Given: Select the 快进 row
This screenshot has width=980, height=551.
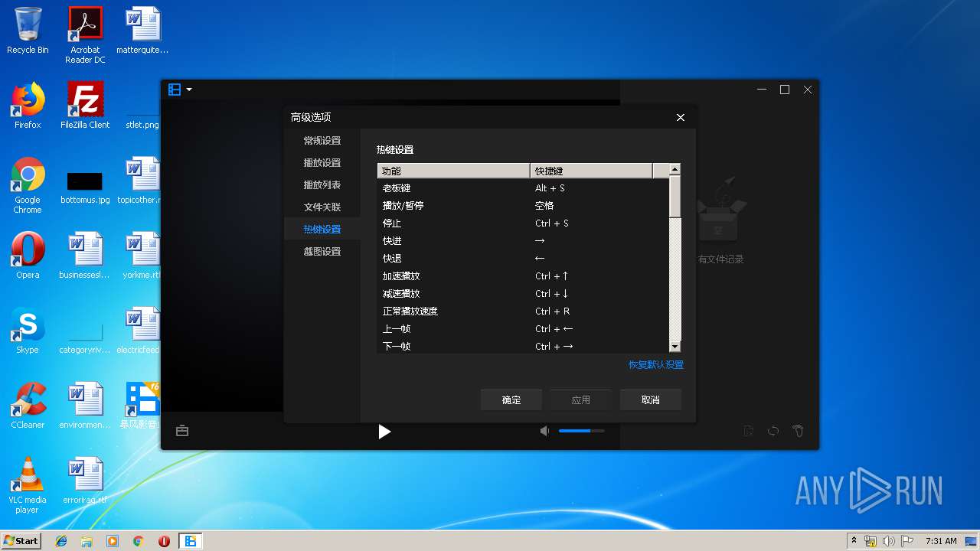Looking at the screenshot, I should (x=523, y=241).
